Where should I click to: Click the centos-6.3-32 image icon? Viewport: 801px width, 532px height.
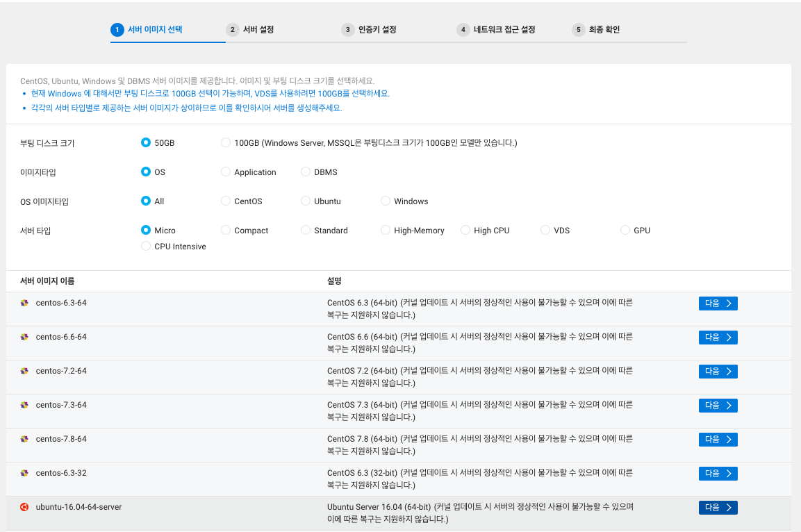tap(24, 473)
